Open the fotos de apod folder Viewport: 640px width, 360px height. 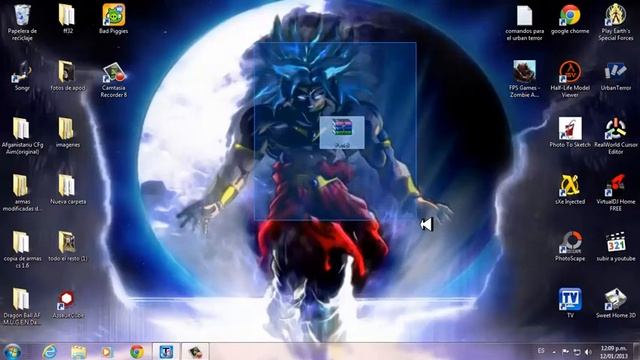click(x=67, y=76)
